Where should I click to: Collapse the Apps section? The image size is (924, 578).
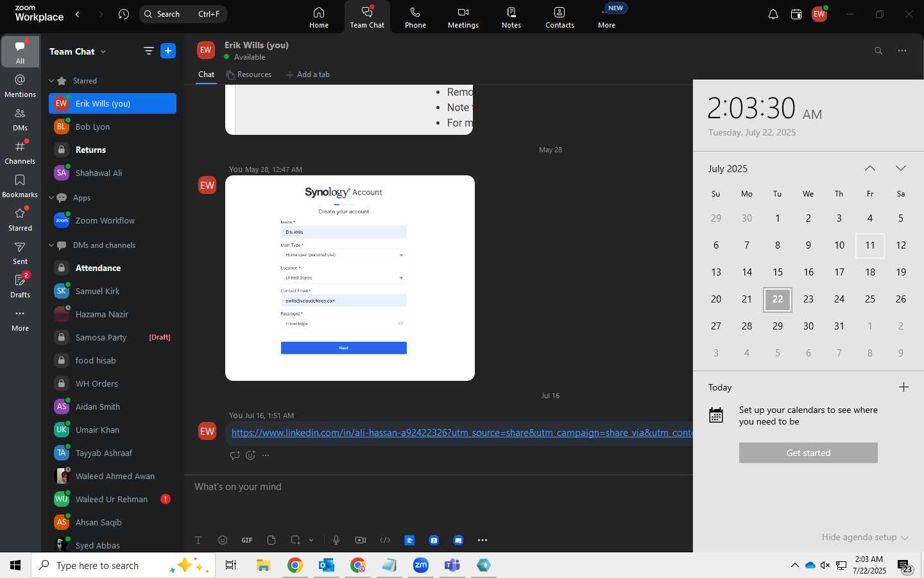tap(51, 198)
